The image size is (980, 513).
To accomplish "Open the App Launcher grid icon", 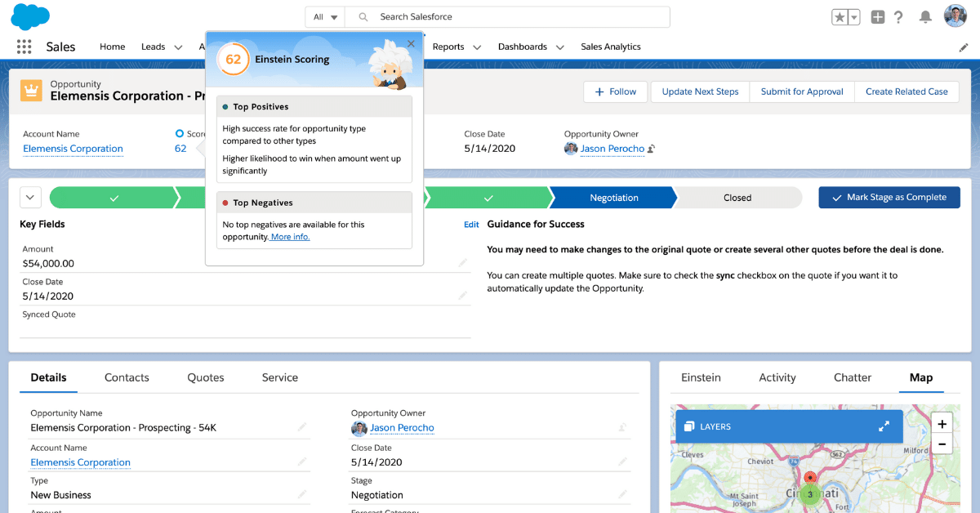I will pyautogui.click(x=24, y=47).
